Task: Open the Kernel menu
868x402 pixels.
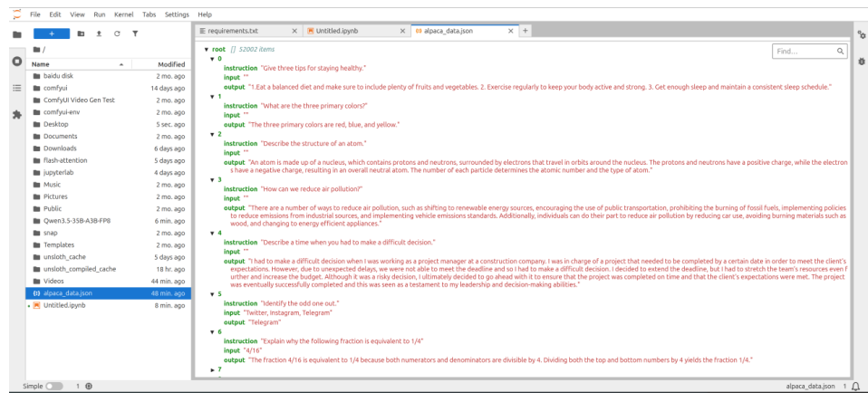Action: coord(123,14)
